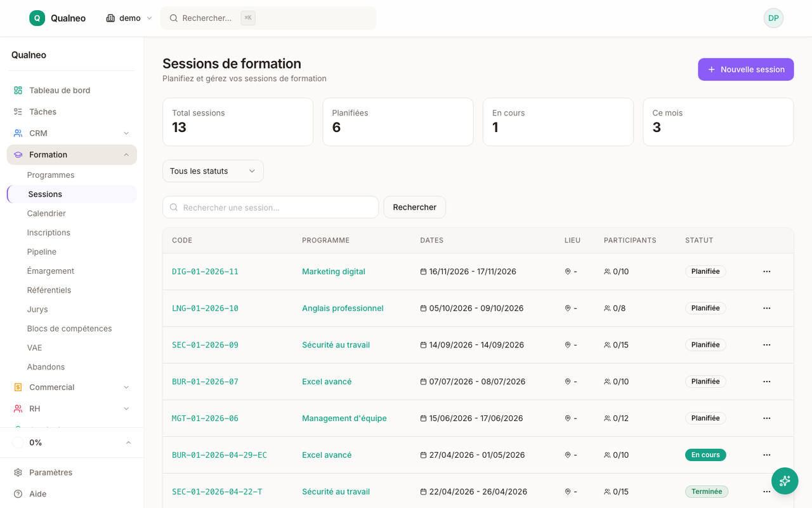The width and height of the screenshot is (812, 508).
Task: Click the RH people icon
Action: 18,409
